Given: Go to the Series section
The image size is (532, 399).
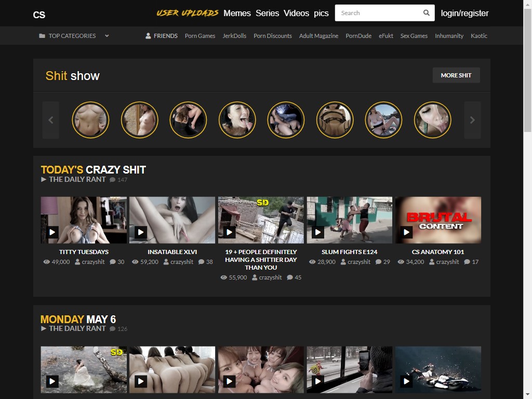Looking at the screenshot, I should (267, 13).
